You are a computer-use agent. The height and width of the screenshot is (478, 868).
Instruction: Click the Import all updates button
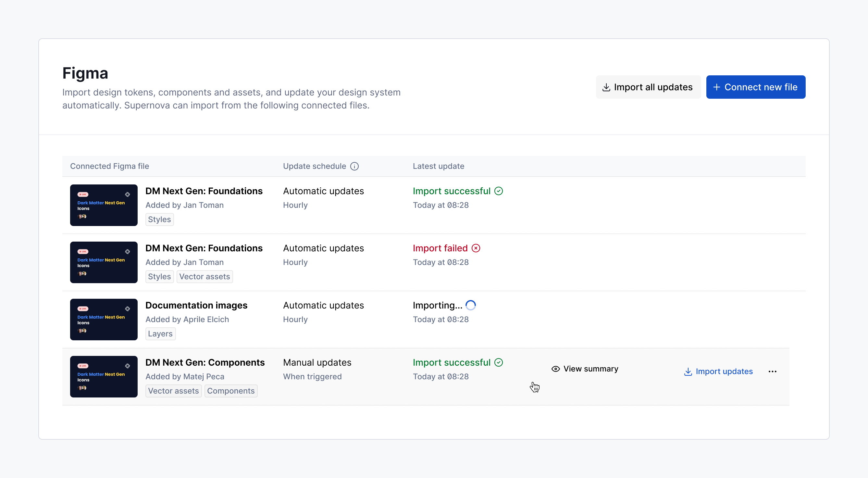pos(648,87)
